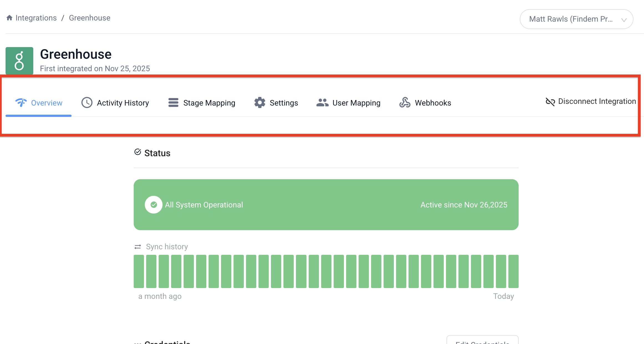This screenshot has height=344, width=644.
Task: Switch to the Activity History tab
Action: (x=115, y=103)
